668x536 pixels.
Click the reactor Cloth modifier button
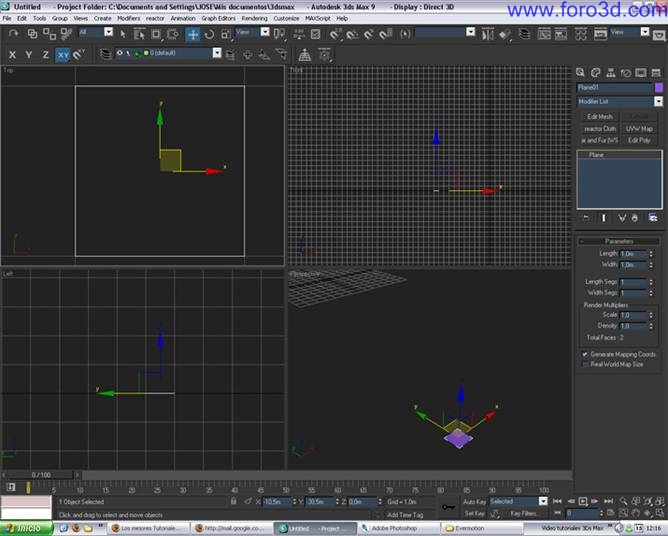pos(600,128)
